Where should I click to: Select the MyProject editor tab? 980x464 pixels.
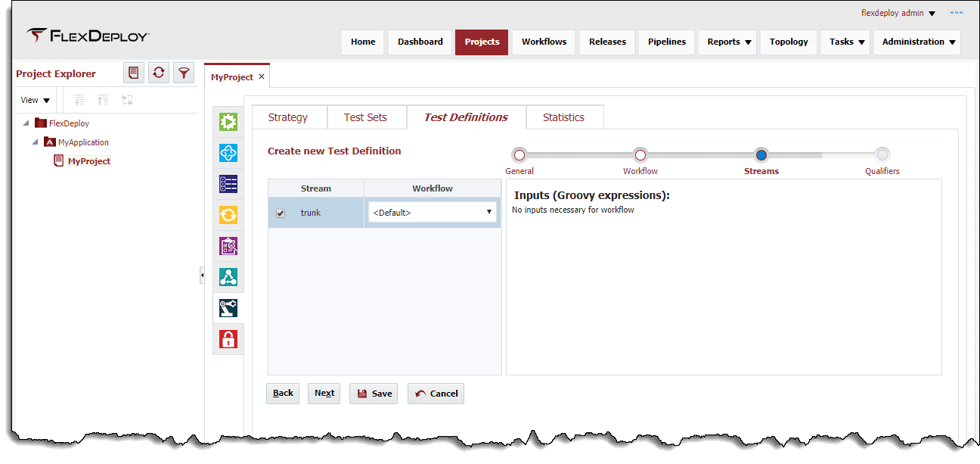point(232,76)
